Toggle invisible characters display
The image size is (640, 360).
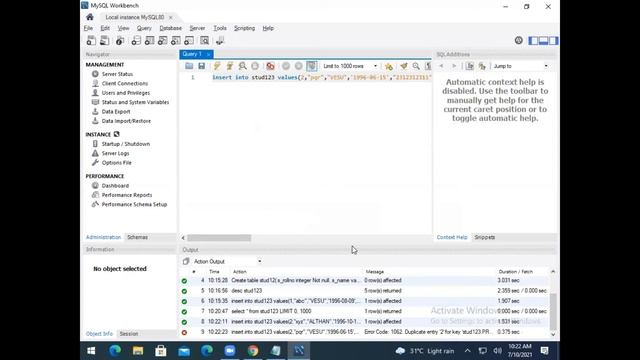click(428, 66)
